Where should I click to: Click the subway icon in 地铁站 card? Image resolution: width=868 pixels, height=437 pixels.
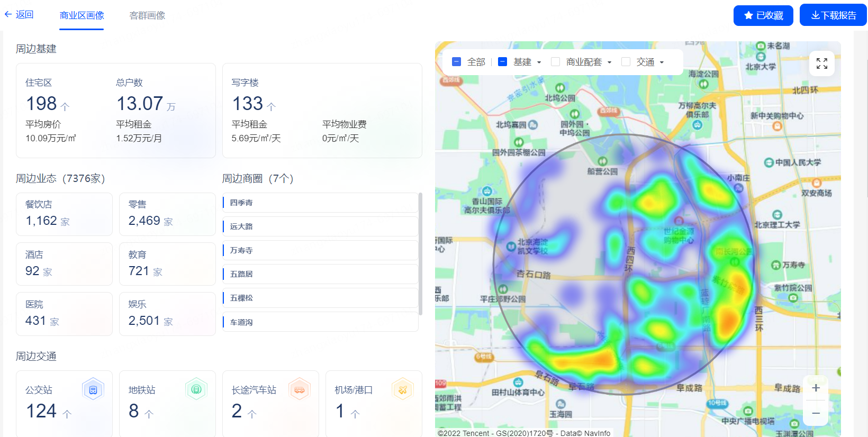tap(196, 390)
